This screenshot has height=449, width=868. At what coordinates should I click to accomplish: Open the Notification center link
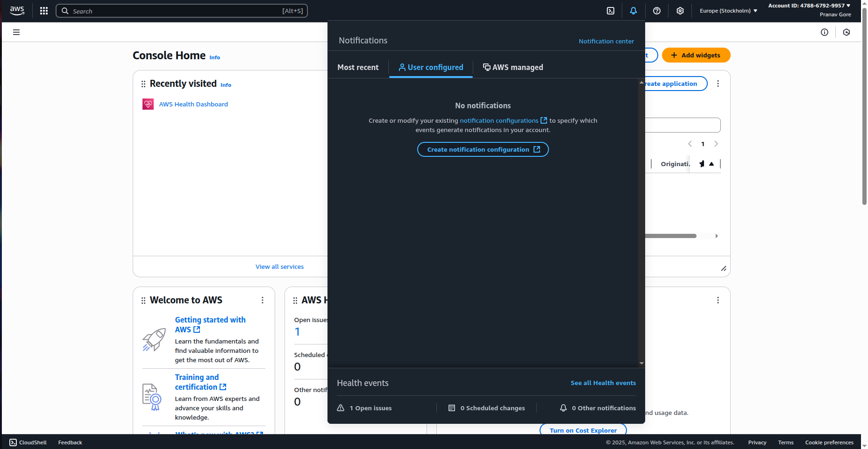pos(606,41)
